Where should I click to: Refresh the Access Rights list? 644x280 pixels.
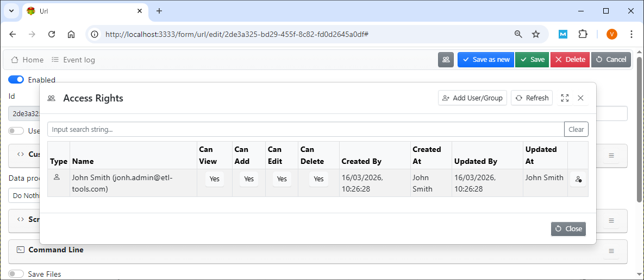pyautogui.click(x=532, y=98)
